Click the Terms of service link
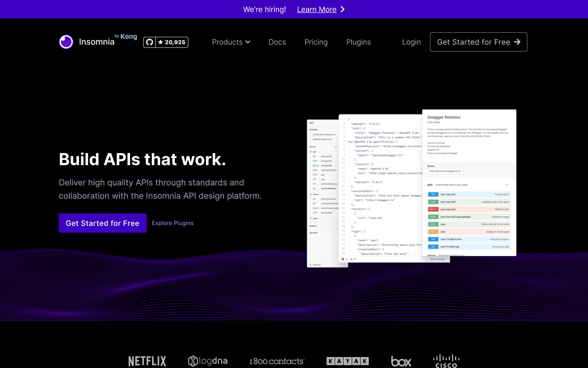 436,143
